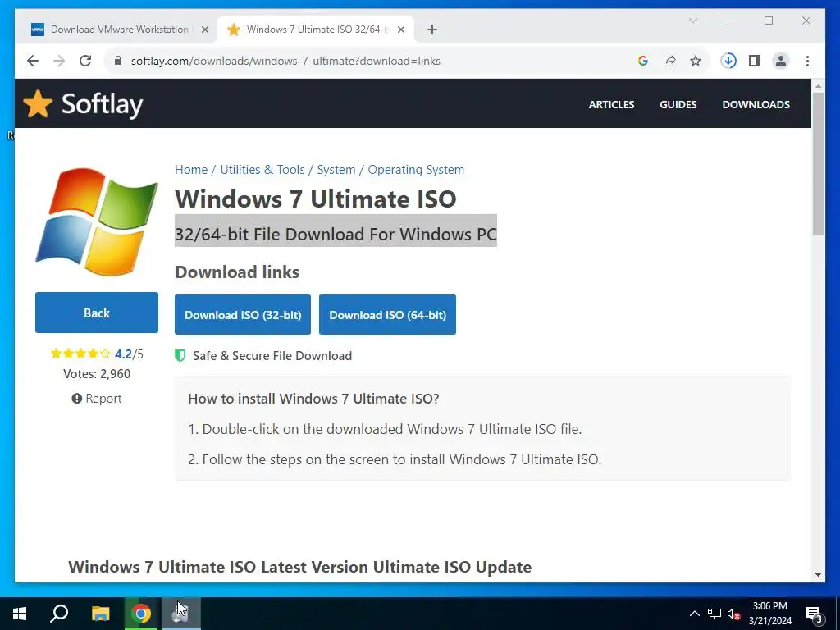The height and width of the screenshot is (630, 840).
Task: Select the Windows 7 Ultimate ISO tab
Action: (317, 30)
